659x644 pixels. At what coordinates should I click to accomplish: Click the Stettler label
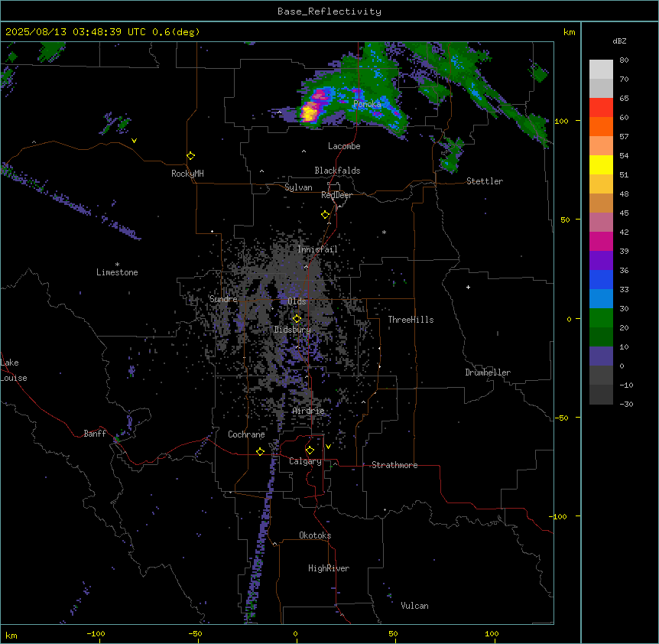(x=485, y=181)
